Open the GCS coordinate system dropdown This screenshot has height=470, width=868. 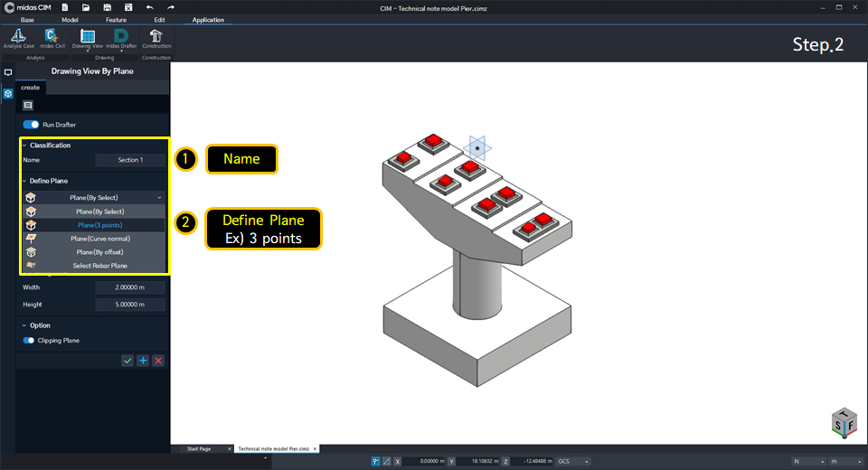pos(573,461)
